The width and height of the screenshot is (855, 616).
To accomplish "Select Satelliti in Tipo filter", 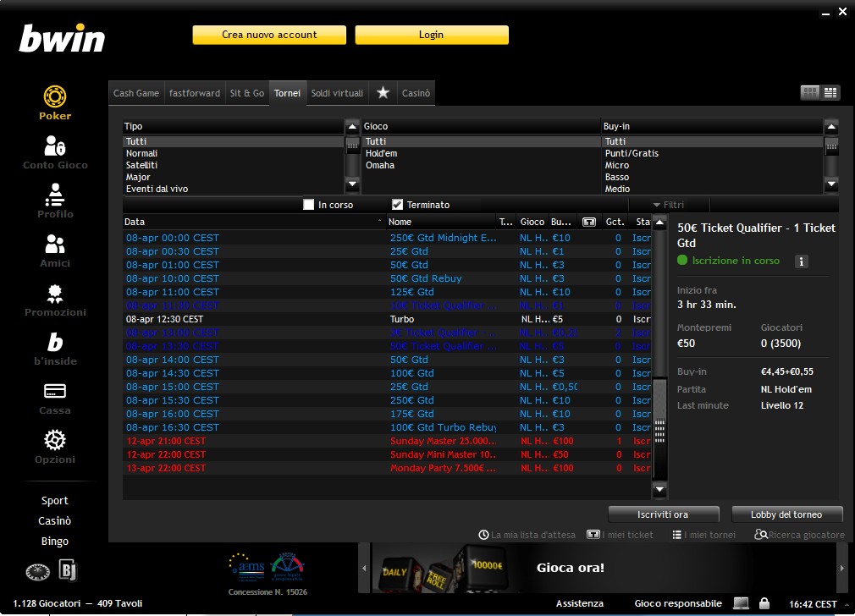I will point(234,165).
